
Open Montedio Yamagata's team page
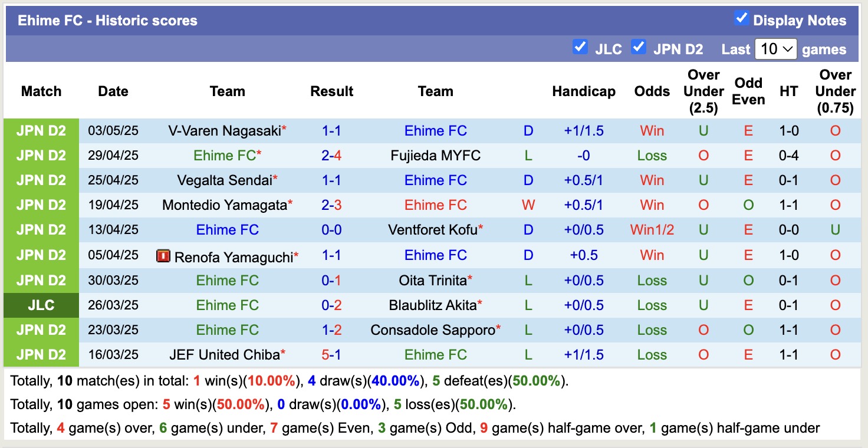[224, 205]
